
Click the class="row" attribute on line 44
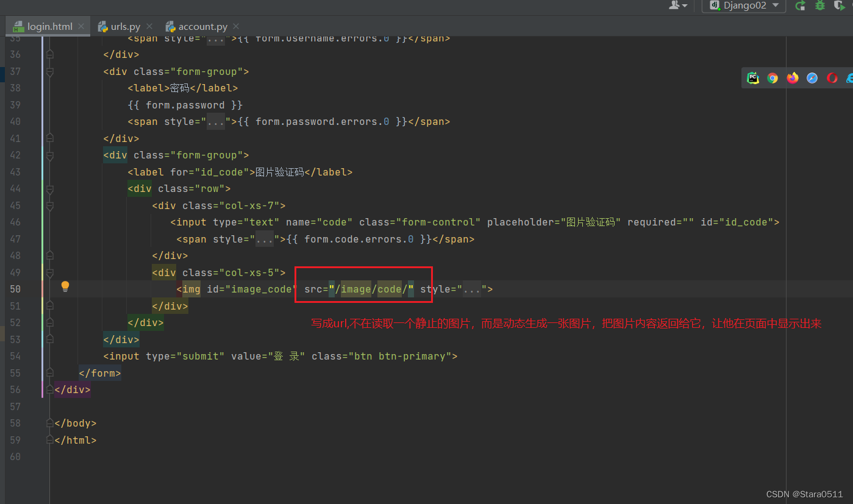(191, 189)
